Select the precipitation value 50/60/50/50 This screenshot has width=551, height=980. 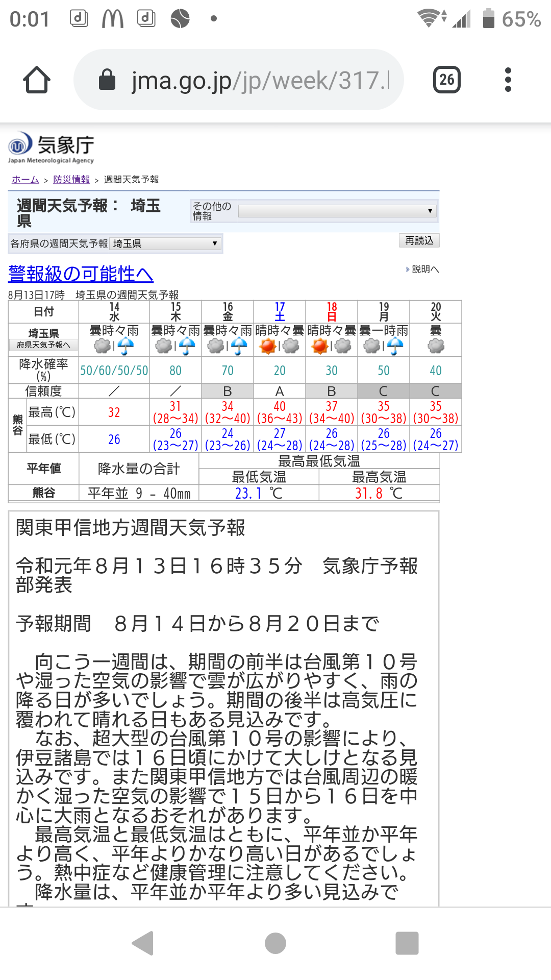[114, 371]
